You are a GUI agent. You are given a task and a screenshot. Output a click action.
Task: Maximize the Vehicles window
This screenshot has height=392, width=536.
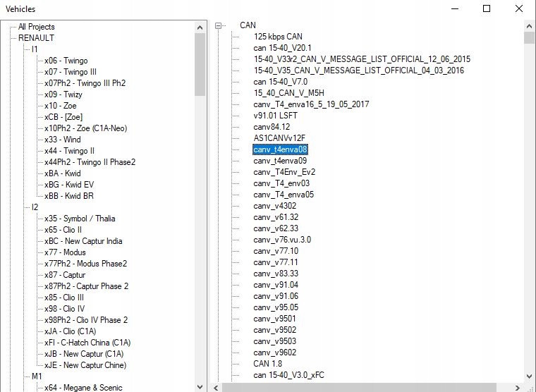tap(487, 8)
